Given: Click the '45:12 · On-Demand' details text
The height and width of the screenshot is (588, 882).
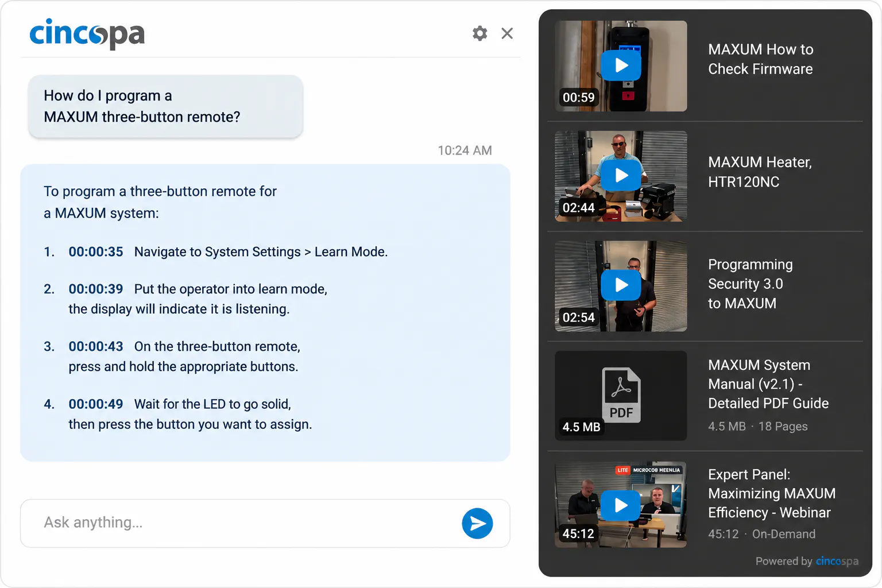Looking at the screenshot, I should [761, 534].
